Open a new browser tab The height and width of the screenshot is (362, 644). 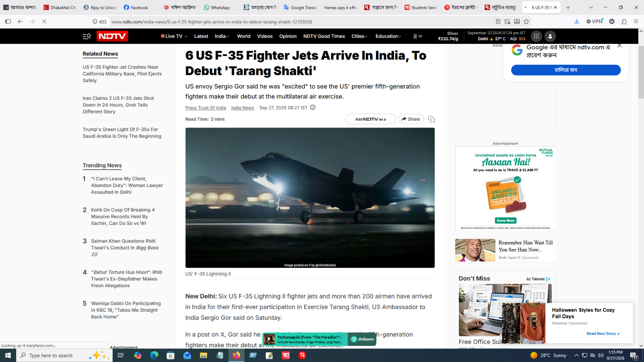click(x=568, y=7)
